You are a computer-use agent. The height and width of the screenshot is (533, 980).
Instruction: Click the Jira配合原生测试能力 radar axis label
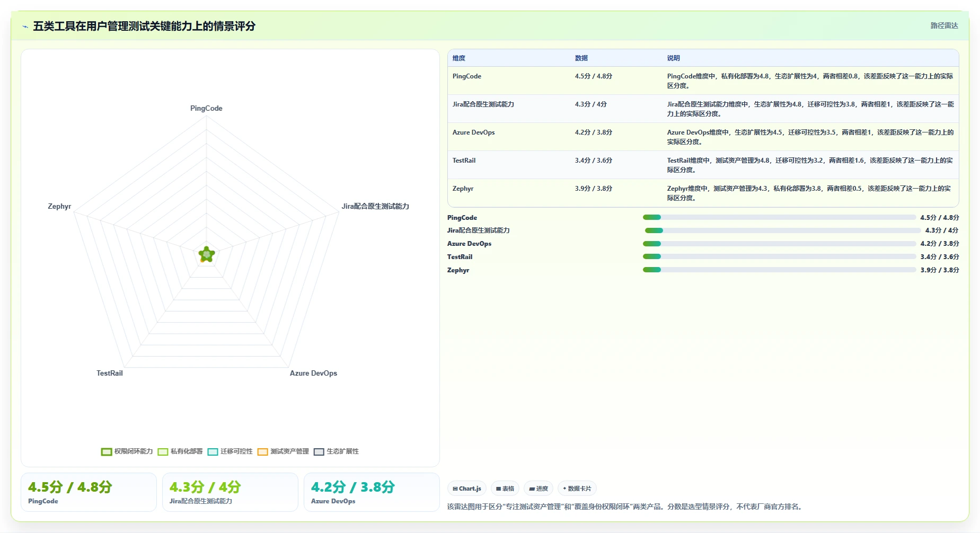[x=375, y=206]
